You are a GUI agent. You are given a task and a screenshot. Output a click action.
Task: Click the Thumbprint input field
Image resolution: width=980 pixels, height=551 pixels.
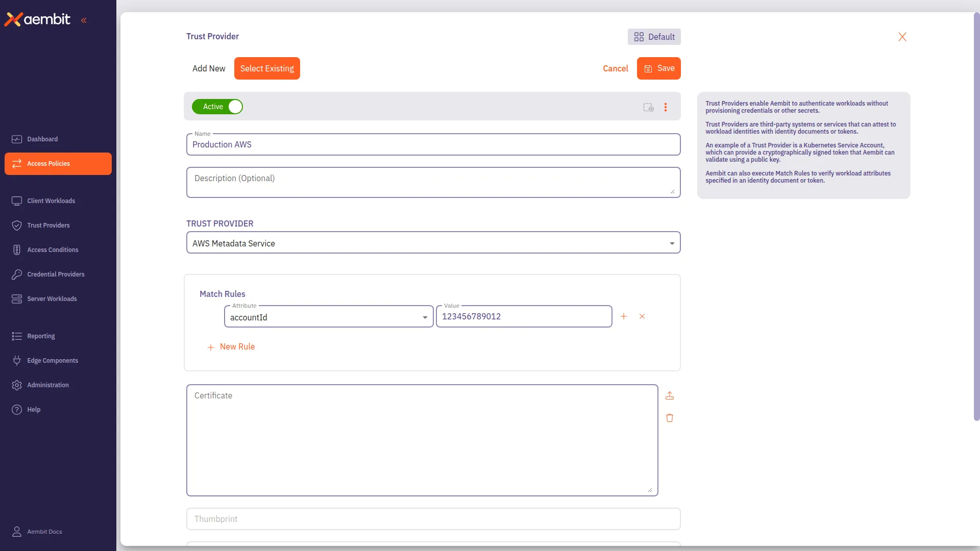click(x=433, y=519)
